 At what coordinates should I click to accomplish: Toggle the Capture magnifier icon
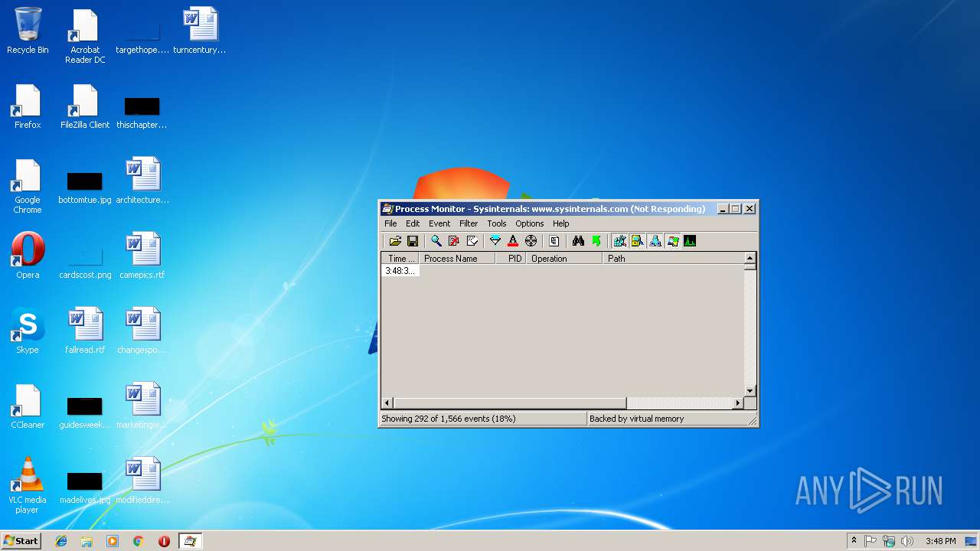[436, 241]
